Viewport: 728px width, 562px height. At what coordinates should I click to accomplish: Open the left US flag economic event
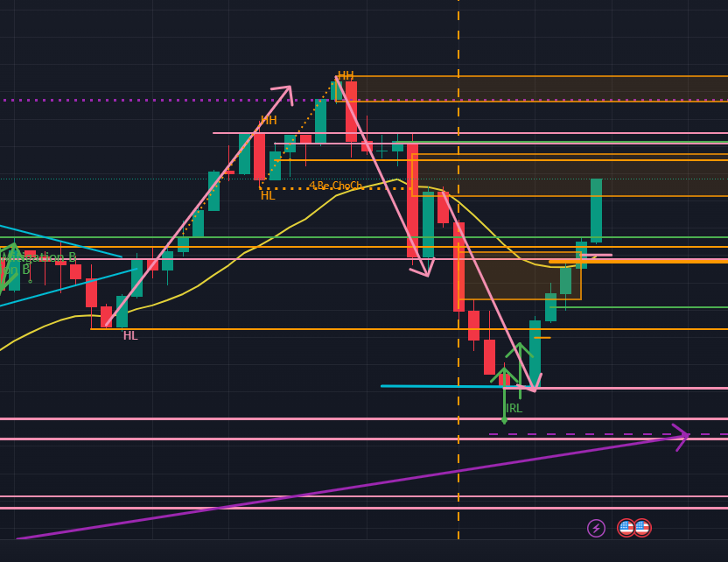626,528
